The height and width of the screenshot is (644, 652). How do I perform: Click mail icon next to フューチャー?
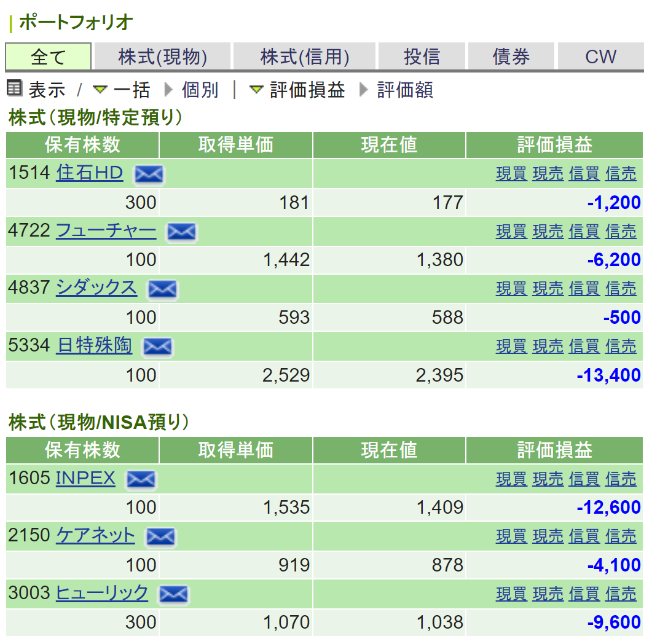[182, 232]
